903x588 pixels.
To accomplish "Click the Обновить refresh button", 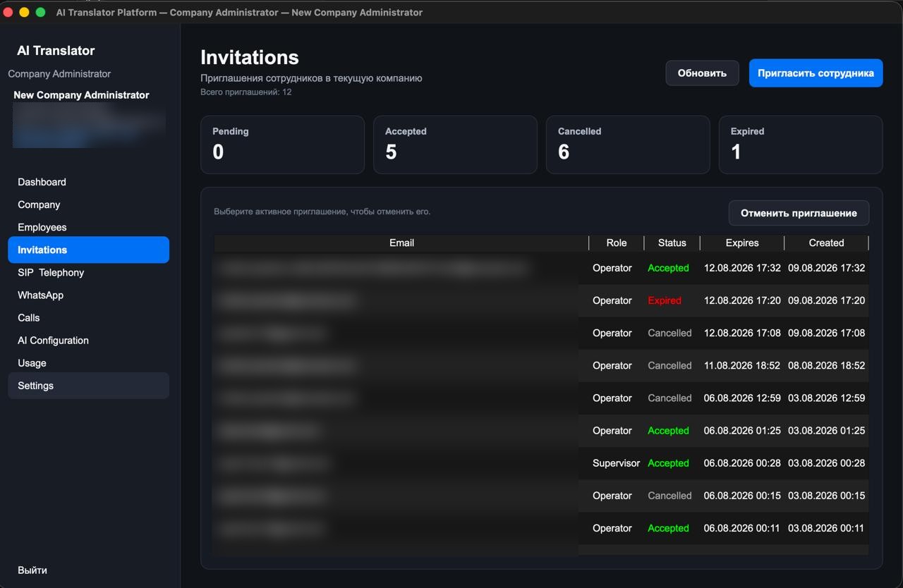I will (x=702, y=73).
